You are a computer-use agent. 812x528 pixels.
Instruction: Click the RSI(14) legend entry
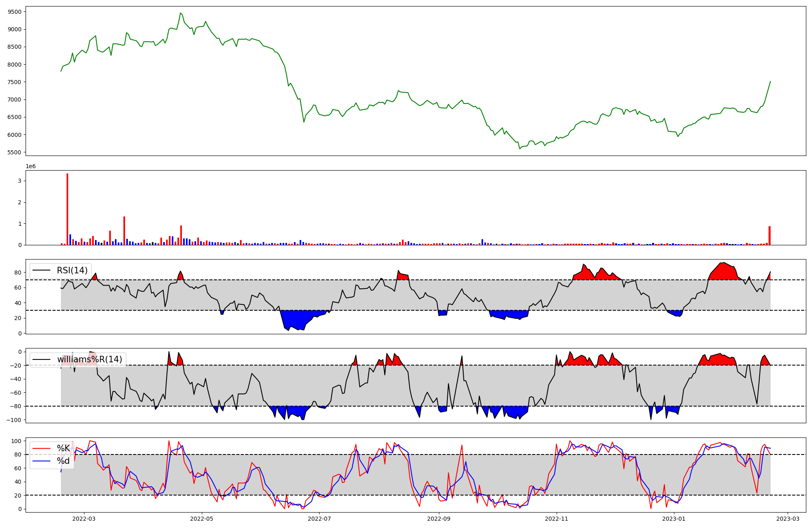point(72,270)
